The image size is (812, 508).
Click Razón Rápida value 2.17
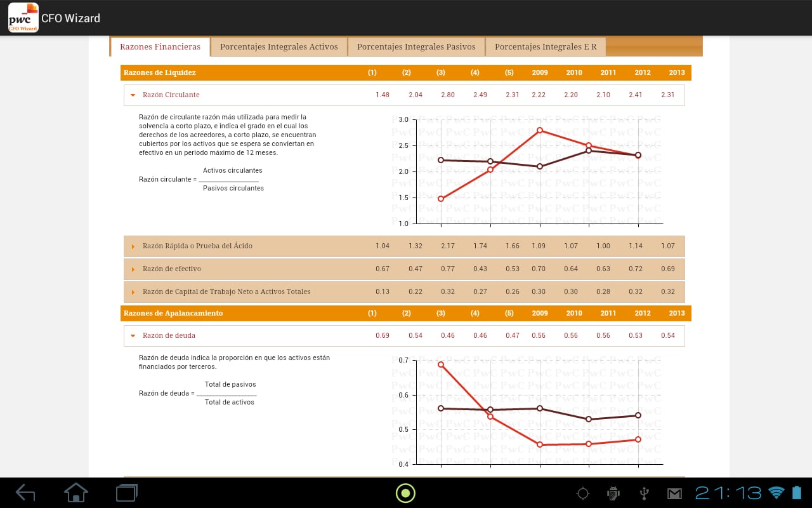(448, 246)
